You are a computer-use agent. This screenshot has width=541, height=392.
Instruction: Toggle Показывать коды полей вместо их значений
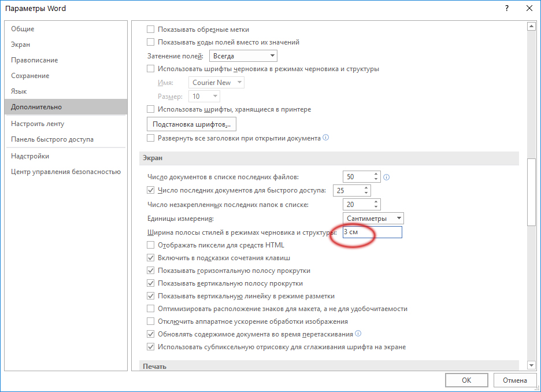point(150,42)
